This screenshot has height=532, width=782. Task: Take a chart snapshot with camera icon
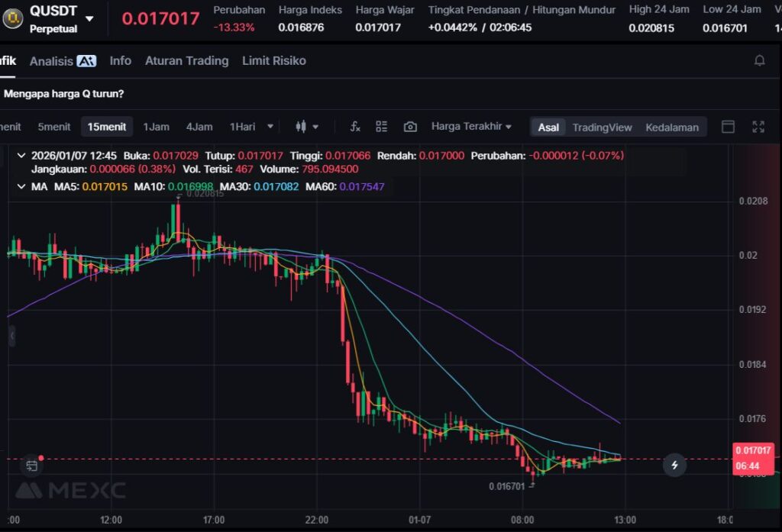click(x=410, y=127)
